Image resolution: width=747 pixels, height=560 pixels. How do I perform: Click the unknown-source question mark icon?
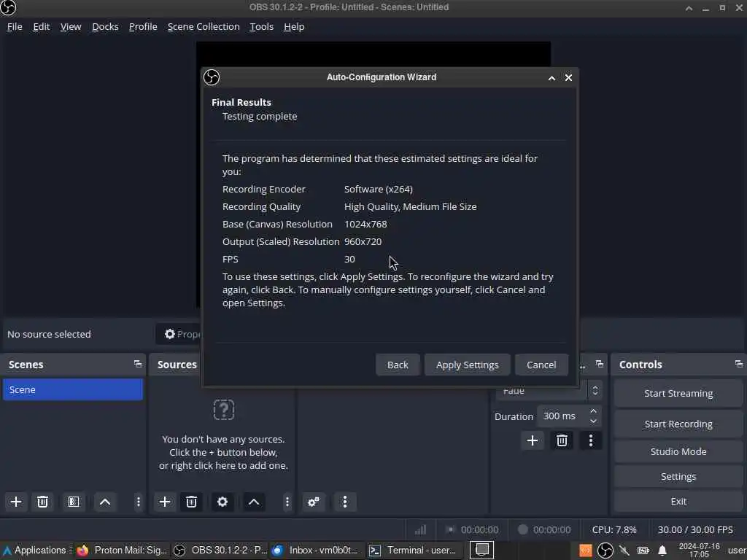pyautogui.click(x=223, y=410)
